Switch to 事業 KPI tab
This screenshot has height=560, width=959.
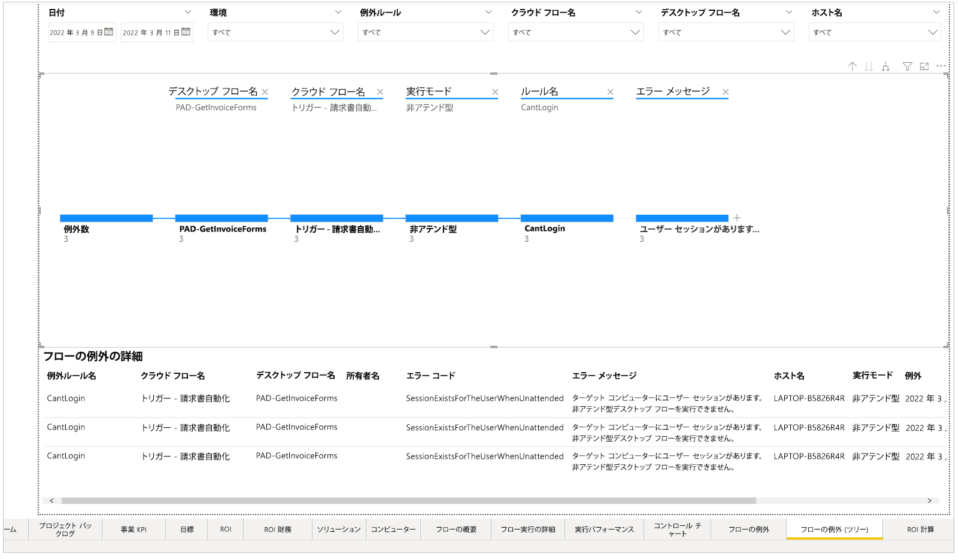[x=133, y=529]
